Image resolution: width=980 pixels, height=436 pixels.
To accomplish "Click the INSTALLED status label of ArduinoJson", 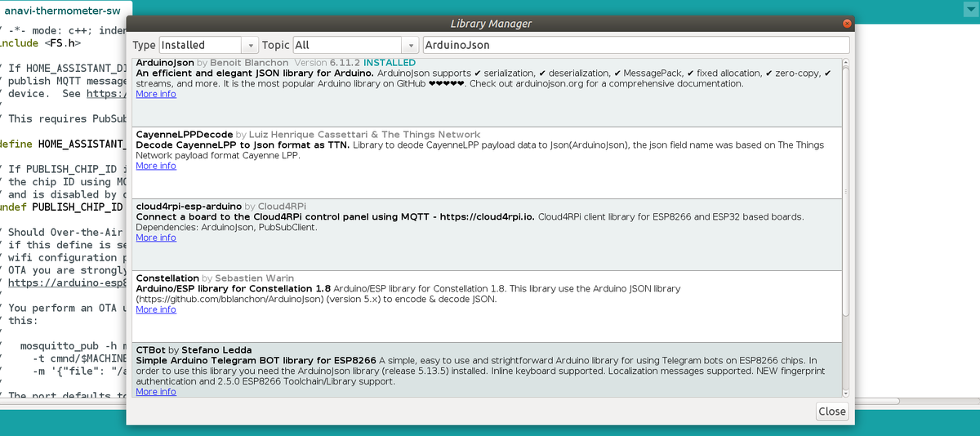I will pyautogui.click(x=390, y=63).
